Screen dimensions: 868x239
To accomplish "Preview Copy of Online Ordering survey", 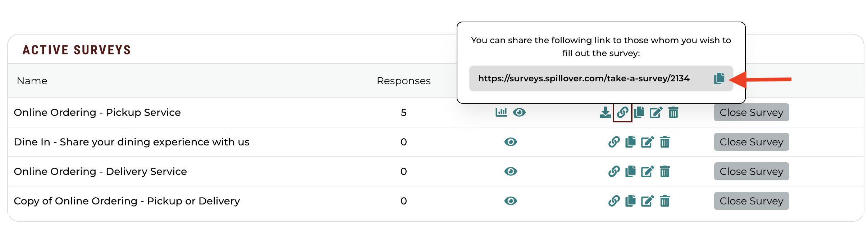I will [511, 201].
